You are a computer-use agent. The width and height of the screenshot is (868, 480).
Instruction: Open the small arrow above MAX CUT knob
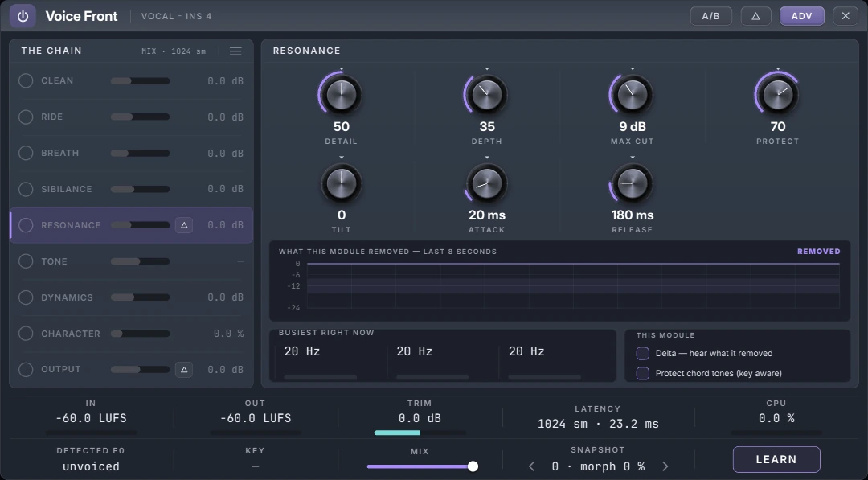click(x=633, y=69)
